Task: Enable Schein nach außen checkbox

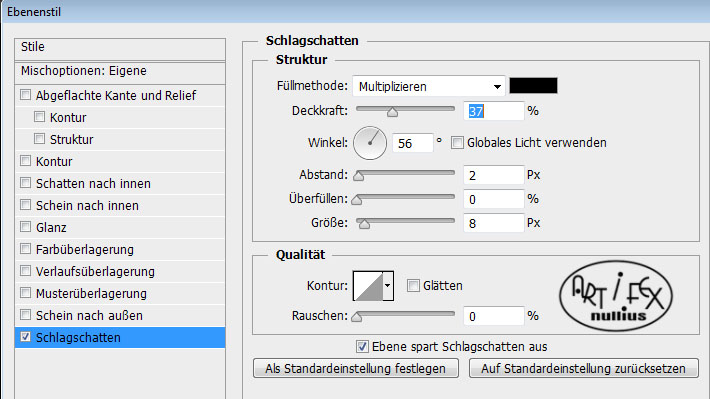Action: tap(26, 315)
